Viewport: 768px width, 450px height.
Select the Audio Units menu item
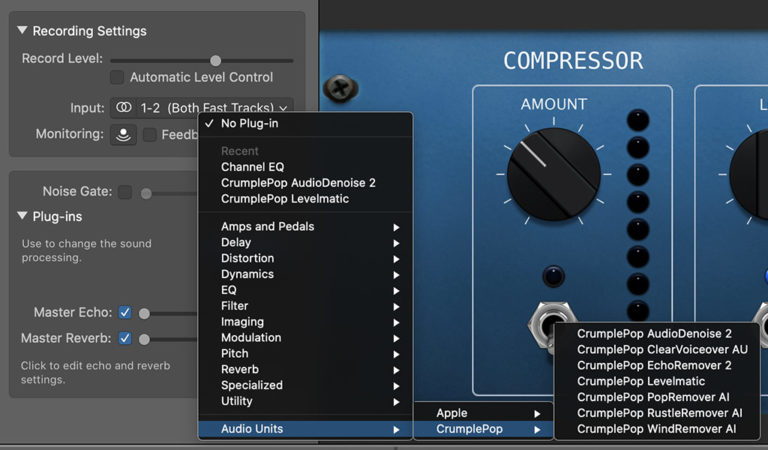(x=306, y=429)
